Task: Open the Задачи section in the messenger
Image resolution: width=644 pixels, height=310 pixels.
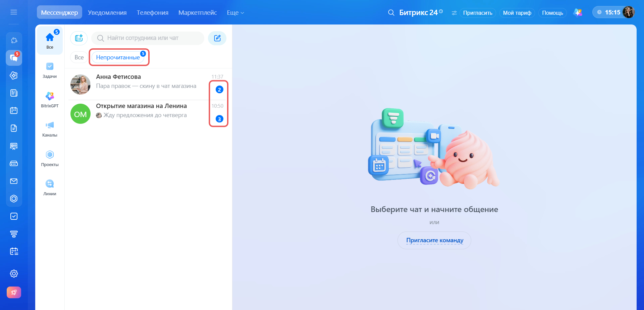Action: (50, 70)
